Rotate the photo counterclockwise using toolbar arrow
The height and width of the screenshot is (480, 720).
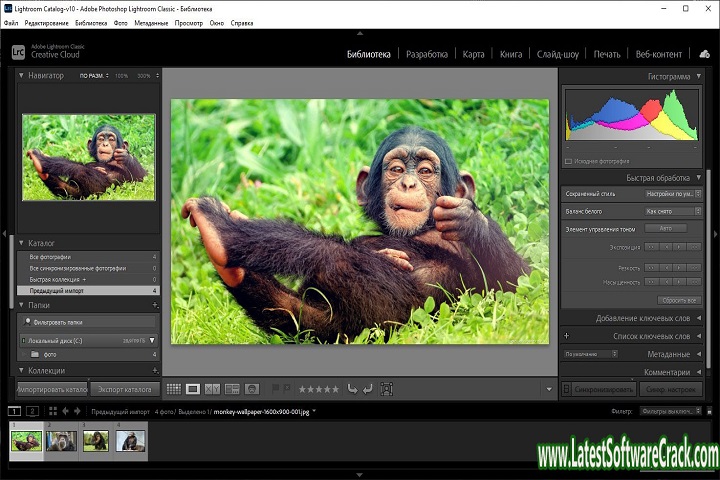[x=352, y=389]
